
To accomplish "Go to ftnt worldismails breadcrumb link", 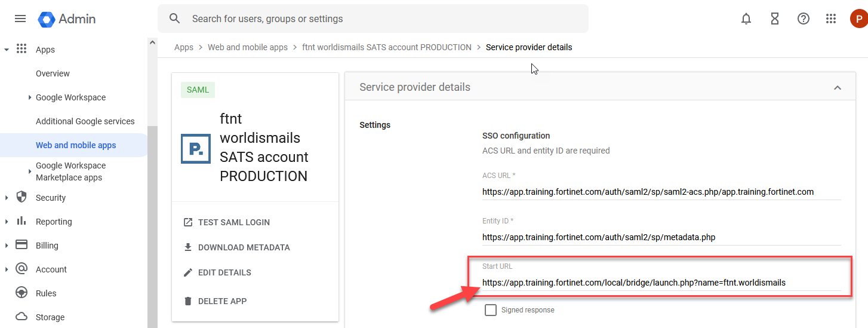I will (x=387, y=47).
